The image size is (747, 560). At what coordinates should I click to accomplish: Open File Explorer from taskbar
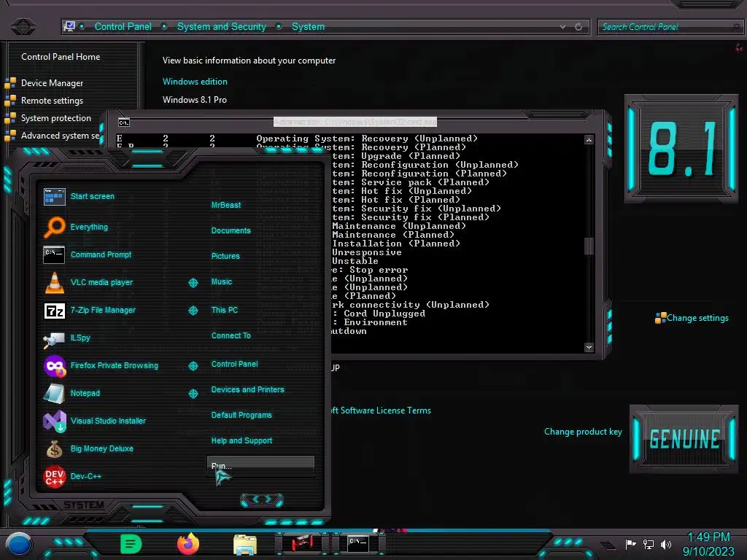(x=245, y=545)
